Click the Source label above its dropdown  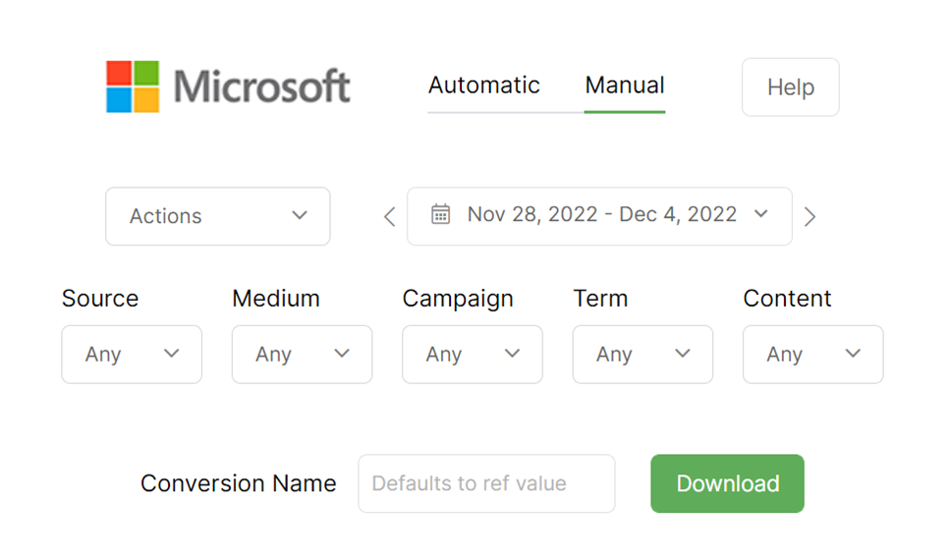(x=100, y=299)
